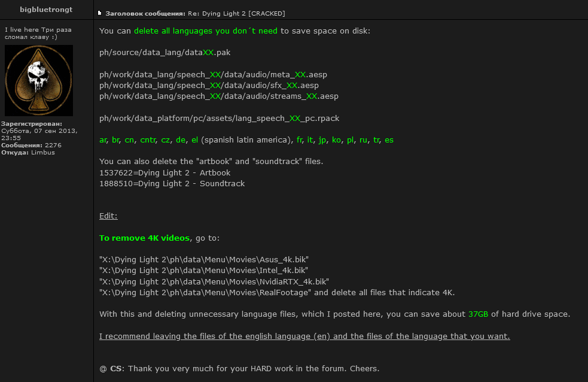Select the 'de' language code
588x382 pixels.
(181, 140)
